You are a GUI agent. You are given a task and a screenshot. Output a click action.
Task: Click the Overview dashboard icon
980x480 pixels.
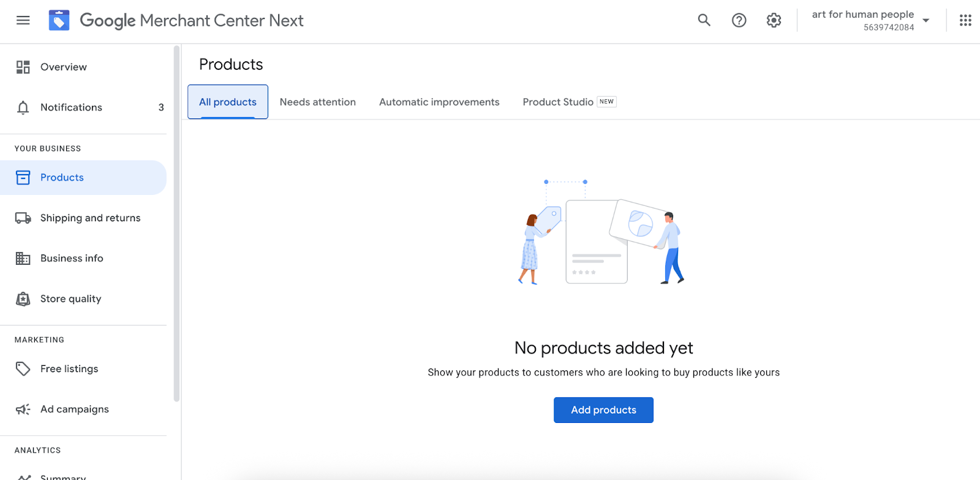[x=23, y=67]
